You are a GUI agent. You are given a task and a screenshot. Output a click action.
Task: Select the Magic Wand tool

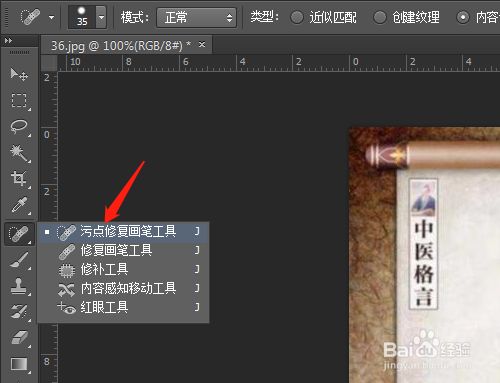pos(19,153)
